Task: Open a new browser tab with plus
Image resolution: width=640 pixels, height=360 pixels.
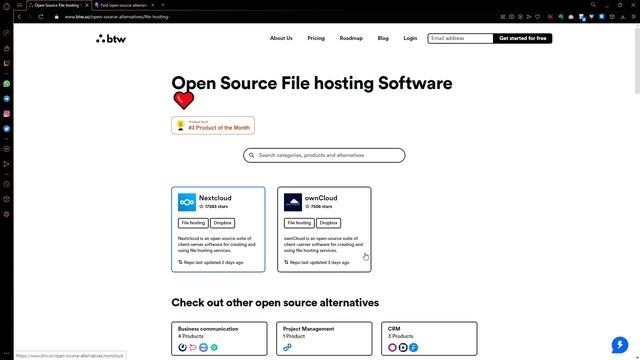Action: (x=163, y=5)
